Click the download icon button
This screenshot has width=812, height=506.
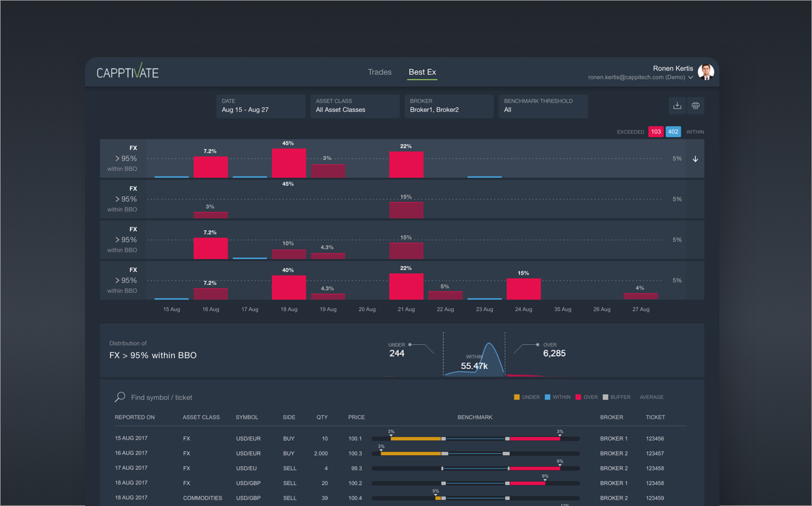click(677, 105)
